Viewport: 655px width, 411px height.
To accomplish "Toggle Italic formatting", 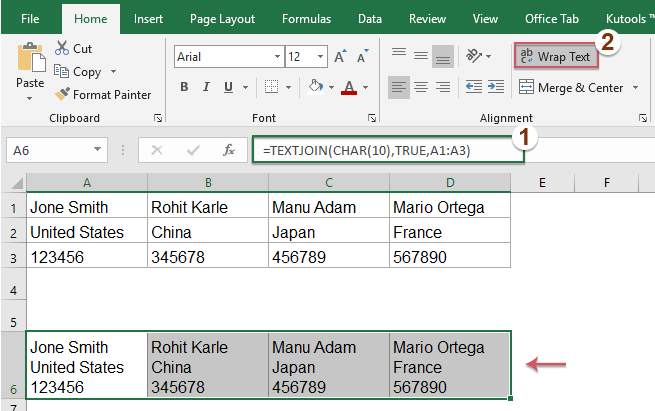I will (206, 87).
